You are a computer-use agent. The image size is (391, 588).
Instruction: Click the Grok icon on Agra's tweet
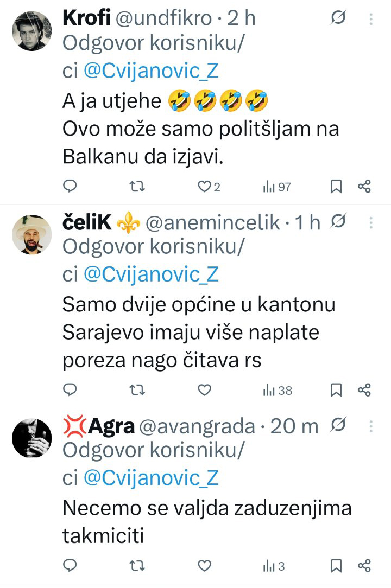(338, 426)
